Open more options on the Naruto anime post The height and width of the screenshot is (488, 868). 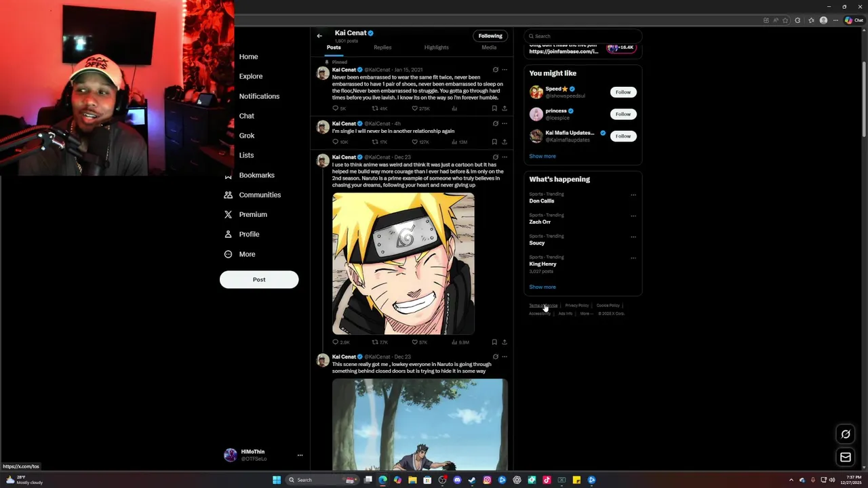[504, 157]
